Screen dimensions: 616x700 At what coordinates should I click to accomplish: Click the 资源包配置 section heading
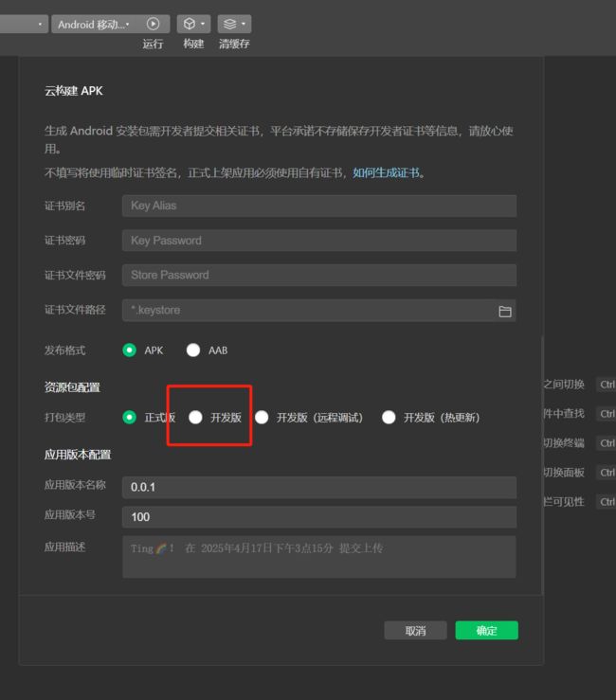click(72, 387)
